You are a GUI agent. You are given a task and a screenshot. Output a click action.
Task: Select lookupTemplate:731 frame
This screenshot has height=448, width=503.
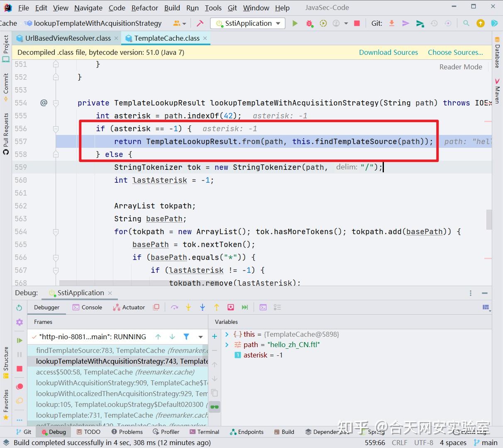coord(117,415)
